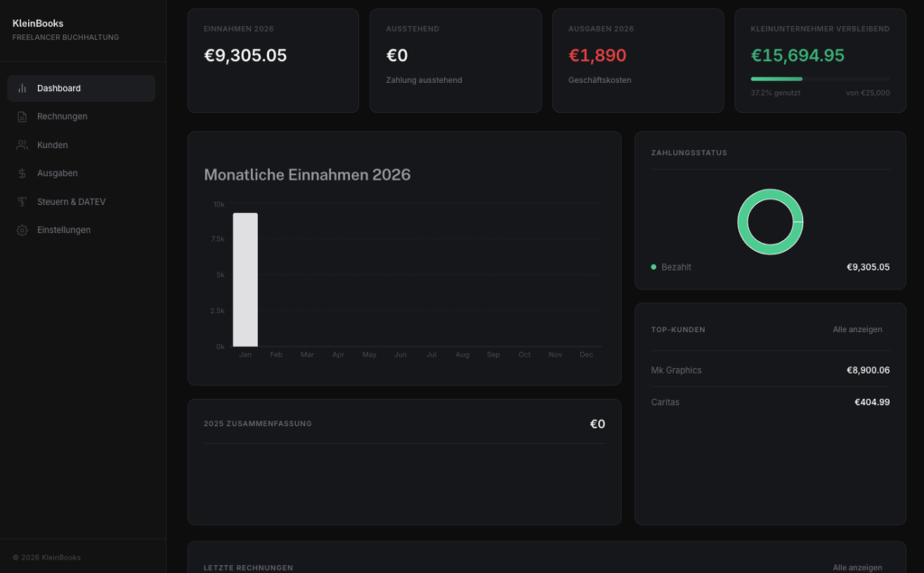Click the Caritas customer entry
The height and width of the screenshot is (573, 924).
pyautogui.click(x=665, y=402)
